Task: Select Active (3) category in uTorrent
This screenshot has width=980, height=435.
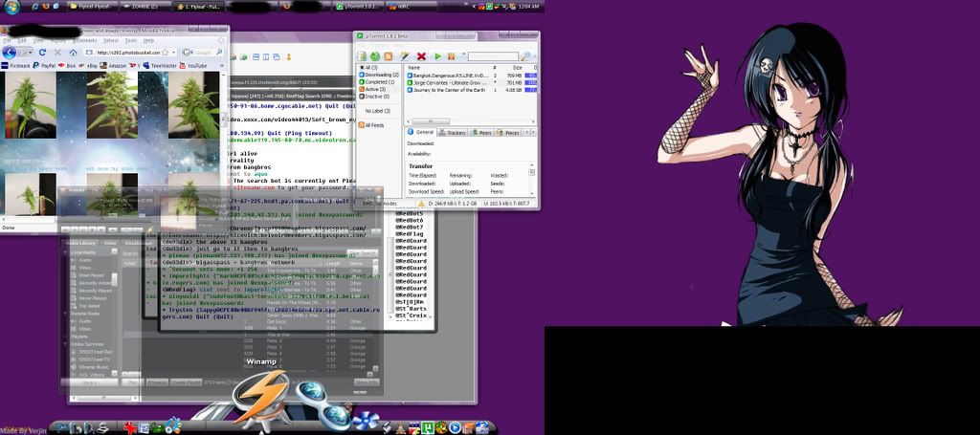Action: coord(372,89)
